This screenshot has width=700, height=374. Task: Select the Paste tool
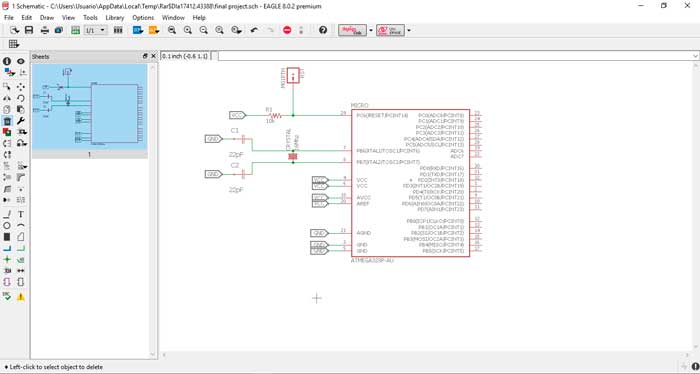point(21,109)
